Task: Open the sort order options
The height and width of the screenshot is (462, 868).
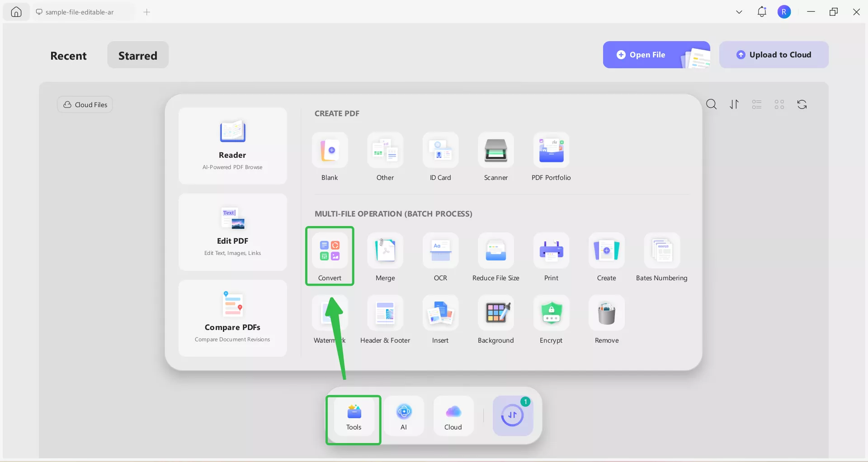Action: pos(734,104)
